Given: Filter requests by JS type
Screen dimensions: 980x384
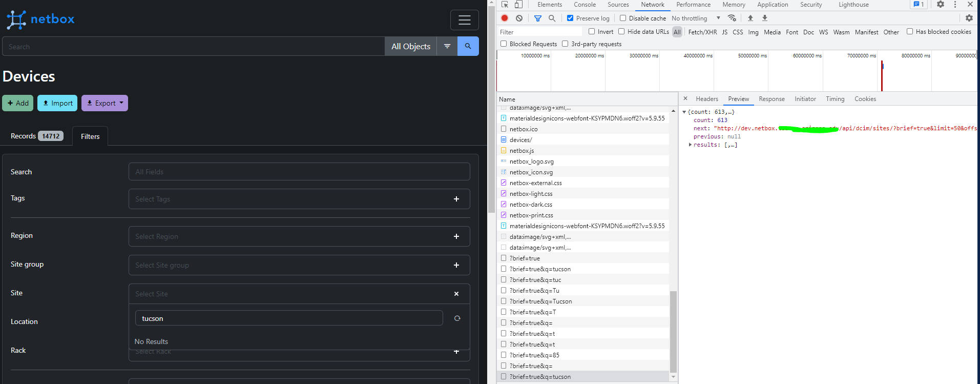Looking at the screenshot, I should 724,32.
